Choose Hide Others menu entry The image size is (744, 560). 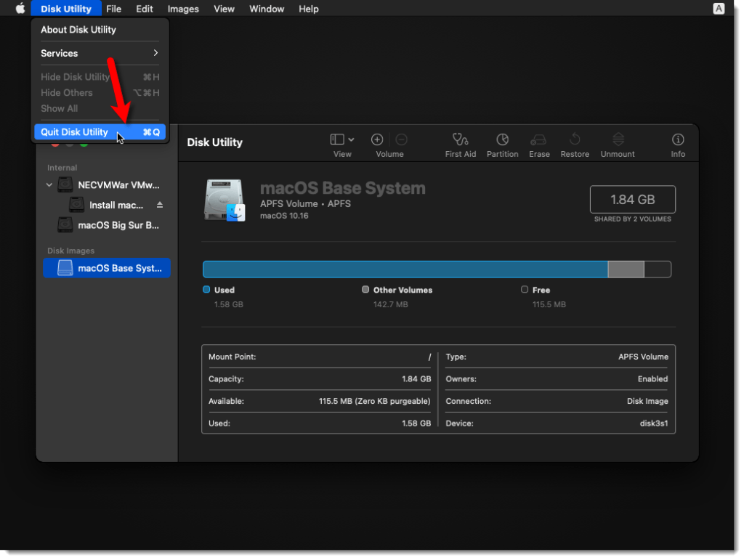(100, 92)
